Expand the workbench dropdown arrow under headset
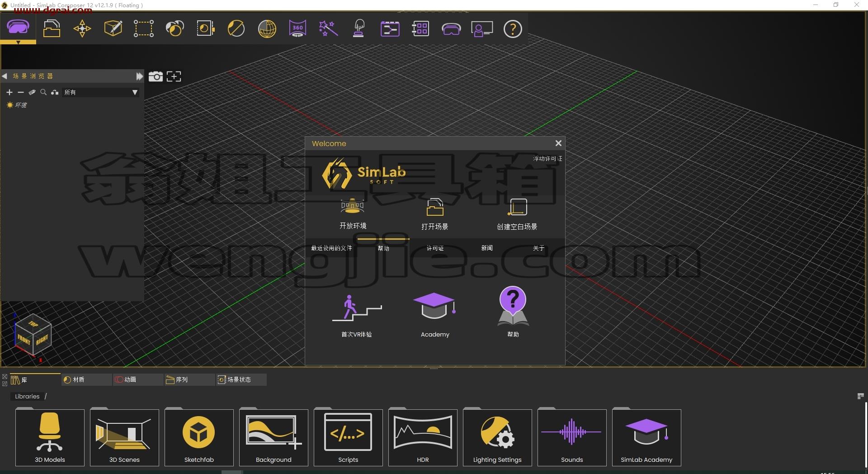Viewport: 868px width, 474px height. coord(18,42)
